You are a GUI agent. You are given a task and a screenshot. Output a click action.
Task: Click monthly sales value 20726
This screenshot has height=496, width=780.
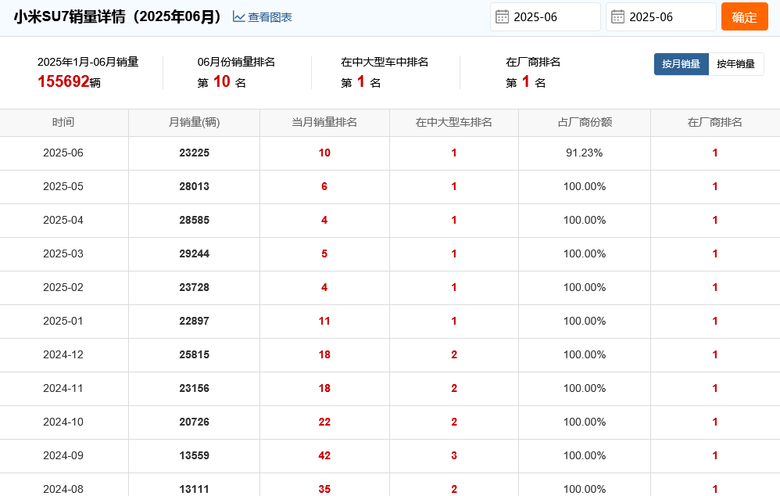(194, 422)
